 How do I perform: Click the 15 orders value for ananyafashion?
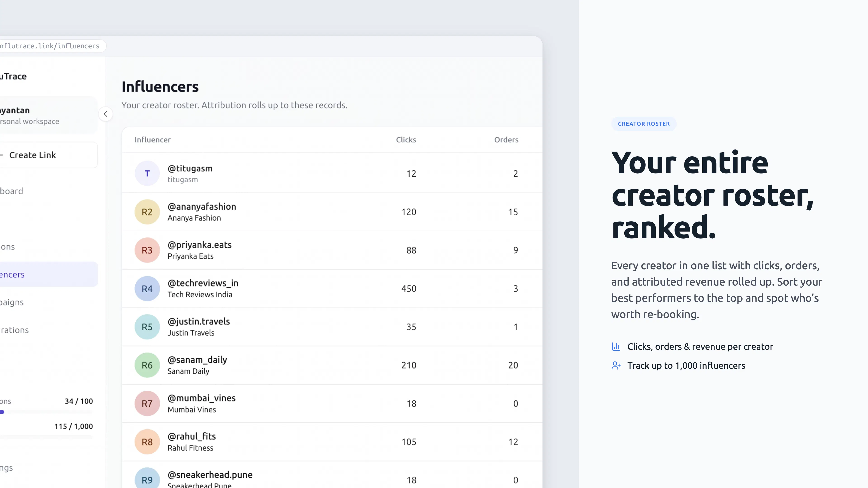[513, 212]
